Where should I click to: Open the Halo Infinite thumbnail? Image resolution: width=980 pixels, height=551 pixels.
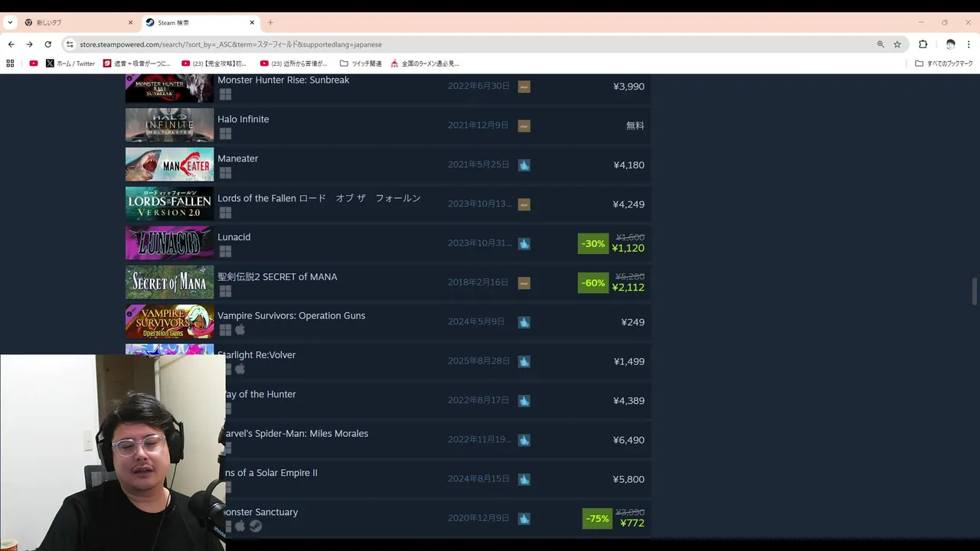(x=169, y=125)
